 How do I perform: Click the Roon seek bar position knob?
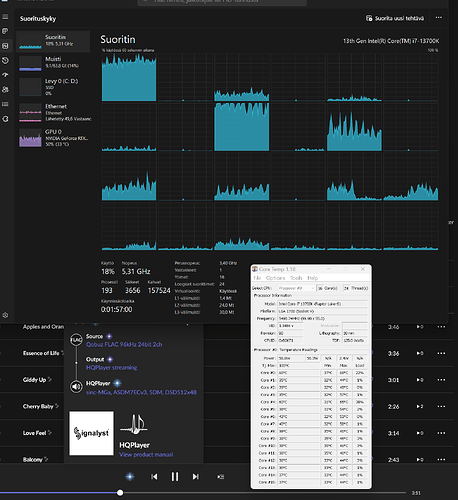pos(120,492)
